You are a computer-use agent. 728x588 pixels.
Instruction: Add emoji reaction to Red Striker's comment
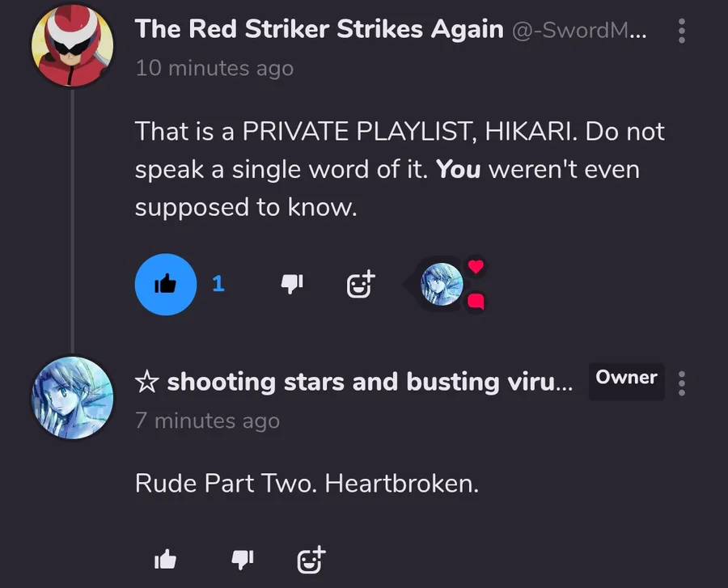pyautogui.click(x=361, y=284)
